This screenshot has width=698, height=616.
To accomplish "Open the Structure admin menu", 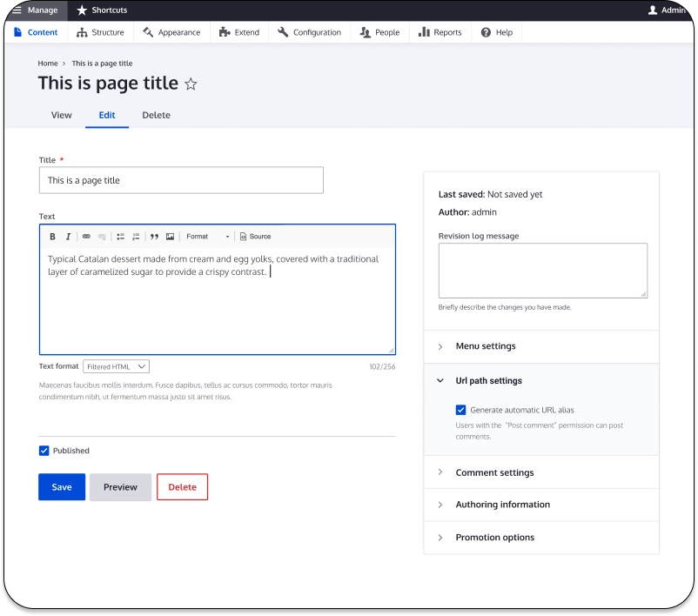I will click(100, 32).
